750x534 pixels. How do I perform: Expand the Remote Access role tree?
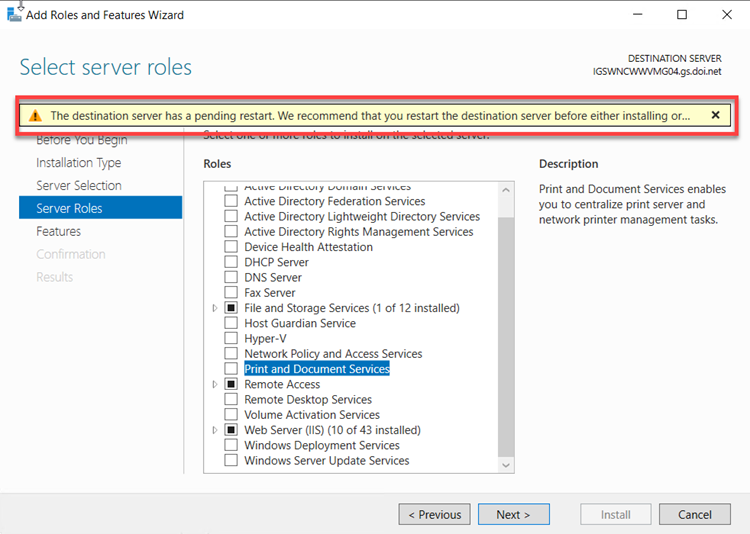[215, 385]
